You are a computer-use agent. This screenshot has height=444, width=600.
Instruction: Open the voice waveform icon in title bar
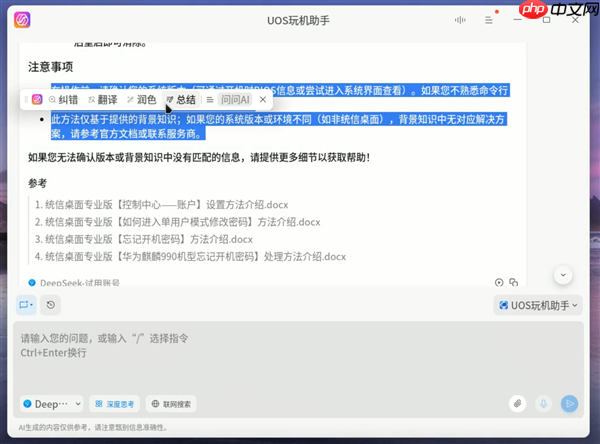(x=460, y=20)
